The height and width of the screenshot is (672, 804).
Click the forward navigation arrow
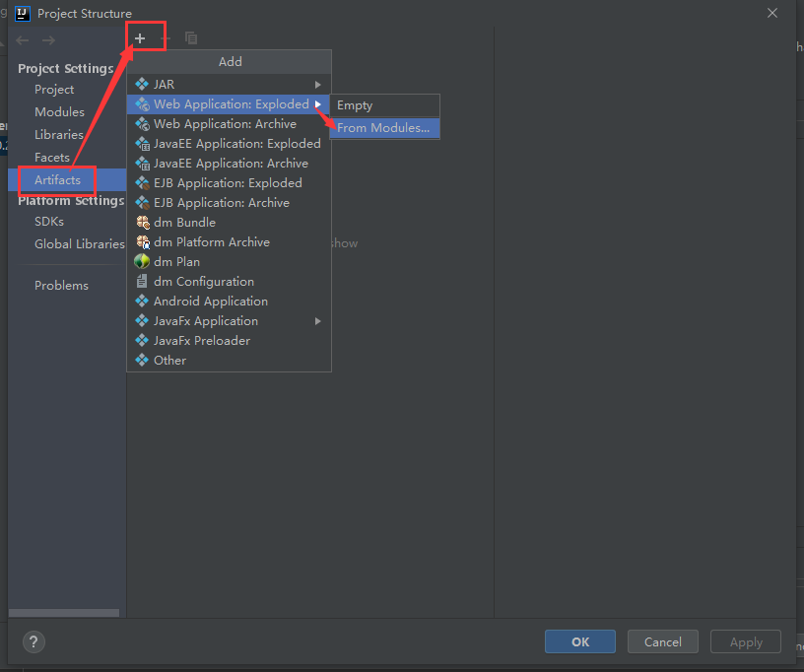[x=48, y=40]
